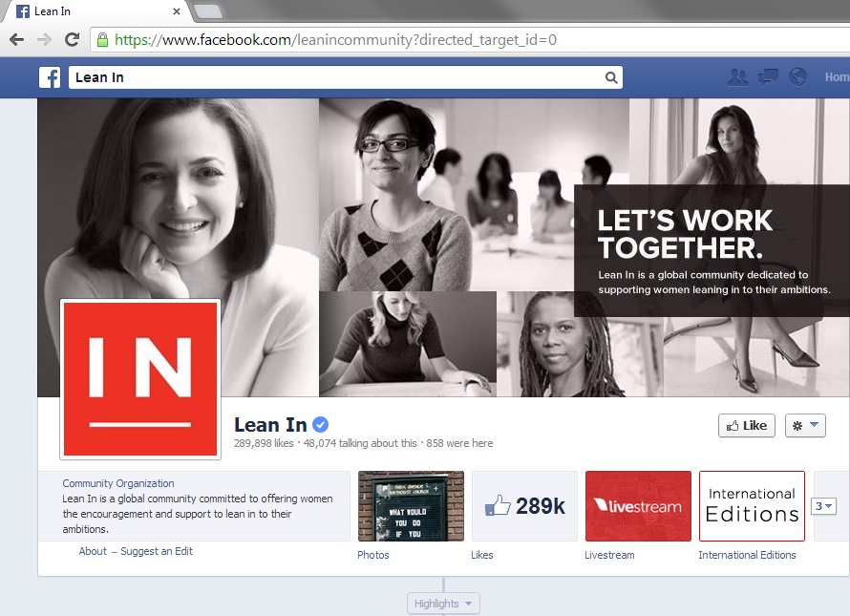850x616 pixels.
Task: Click the Lean In page name
Action: coord(270,425)
